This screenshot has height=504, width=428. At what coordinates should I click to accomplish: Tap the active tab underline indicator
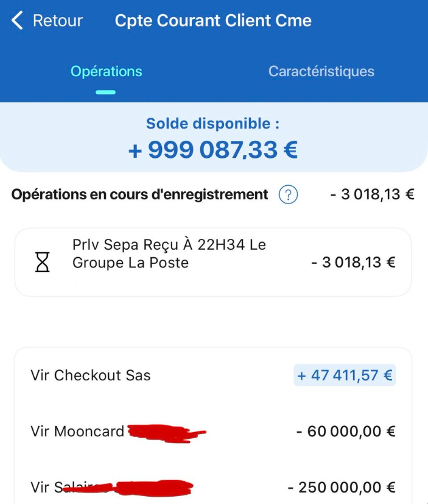pyautogui.click(x=105, y=92)
